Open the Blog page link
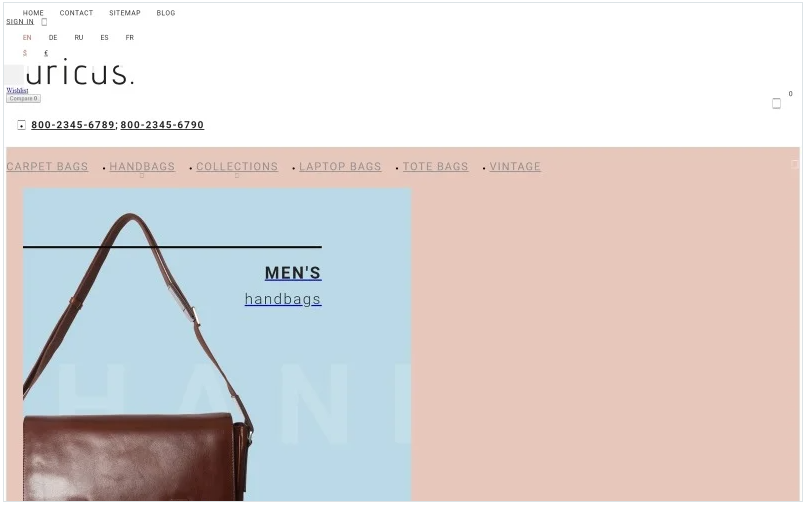 click(166, 13)
